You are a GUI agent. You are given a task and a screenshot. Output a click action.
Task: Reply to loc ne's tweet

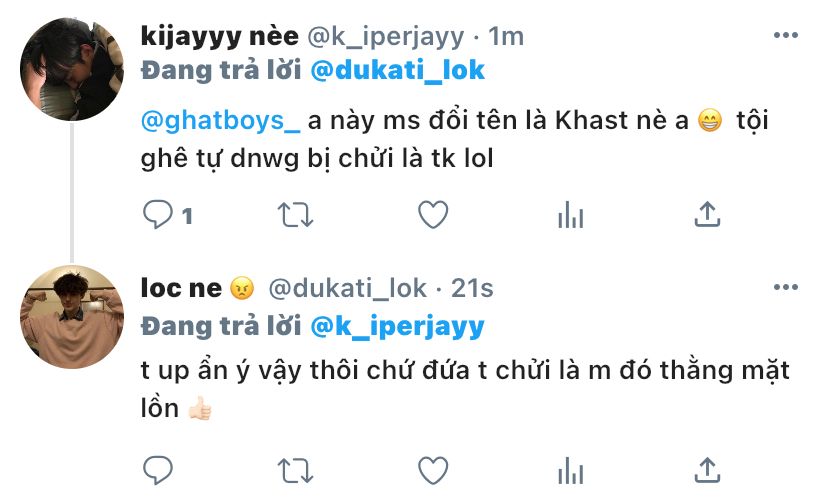pos(157,470)
